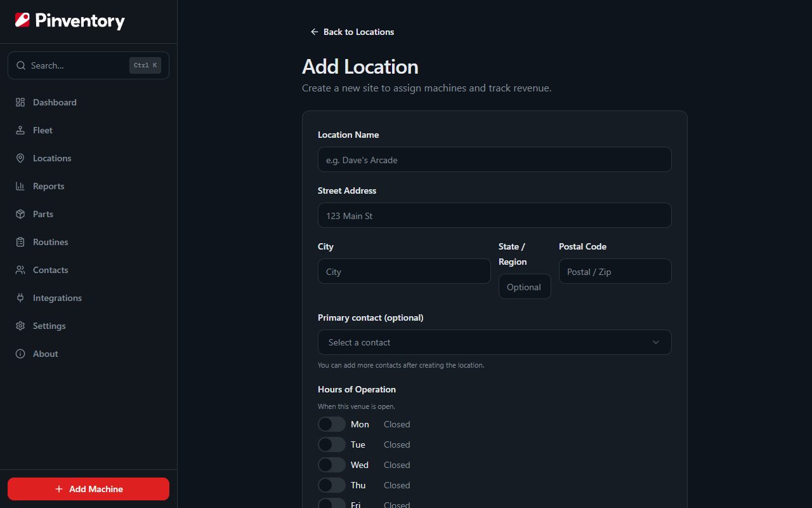This screenshot has height=508, width=812.
Task: Click the Wed Closed status text
Action: 397,465
